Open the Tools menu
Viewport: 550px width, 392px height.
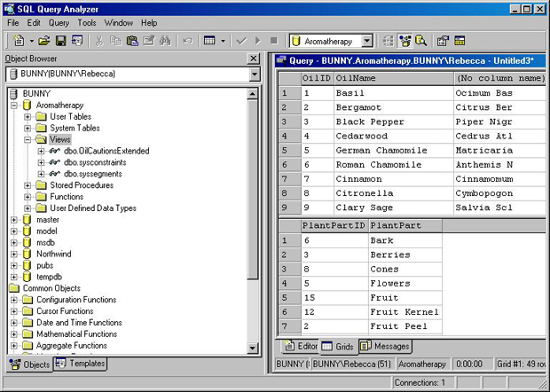pos(87,23)
